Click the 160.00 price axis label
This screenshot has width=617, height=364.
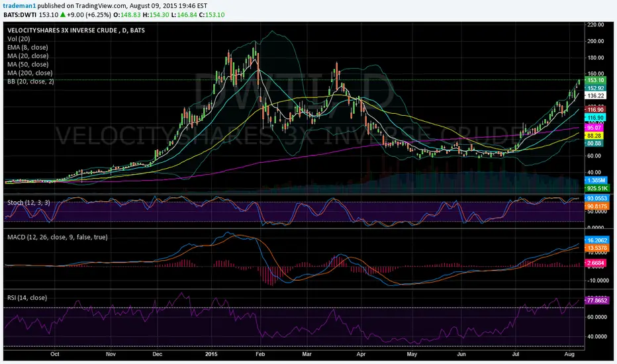coord(595,73)
